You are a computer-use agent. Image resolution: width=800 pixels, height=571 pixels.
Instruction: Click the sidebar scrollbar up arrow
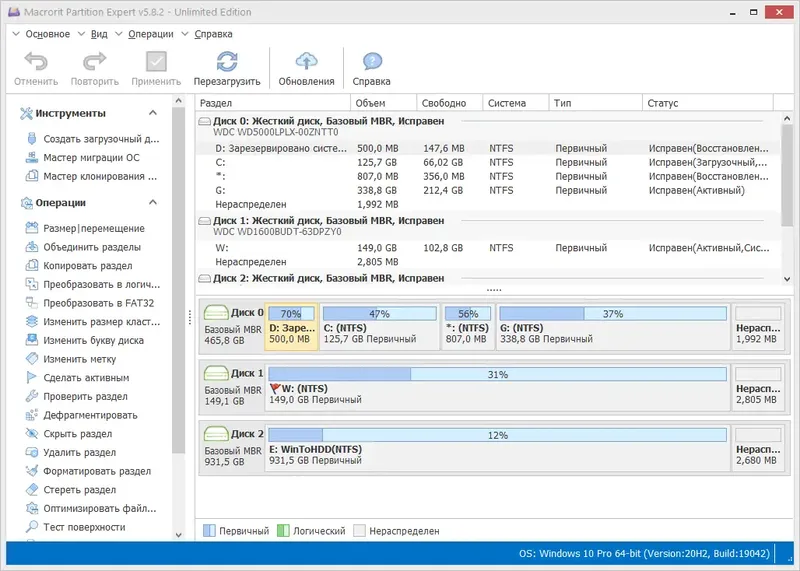pos(179,101)
